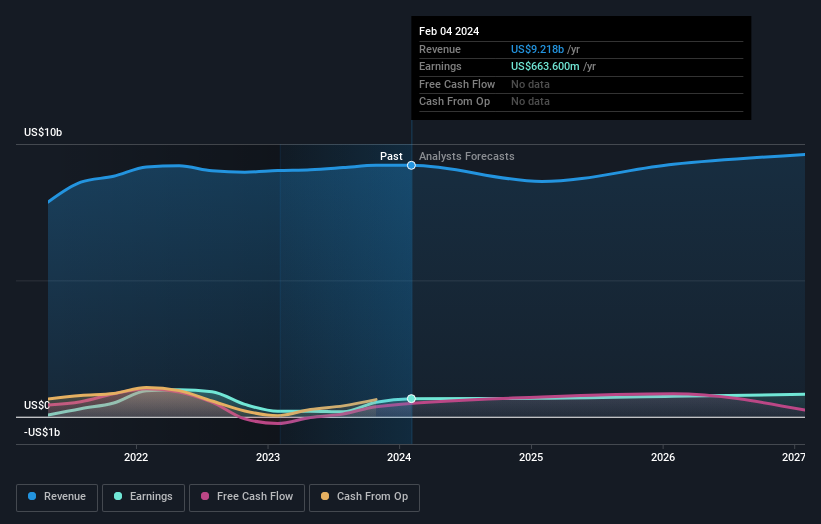Click the 2022 x-axis label

(x=136, y=457)
